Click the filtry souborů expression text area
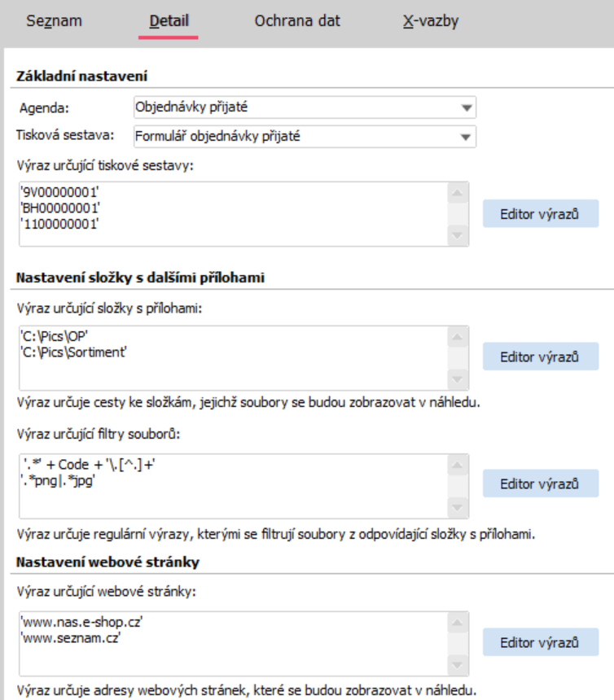The image size is (614, 700). click(232, 484)
